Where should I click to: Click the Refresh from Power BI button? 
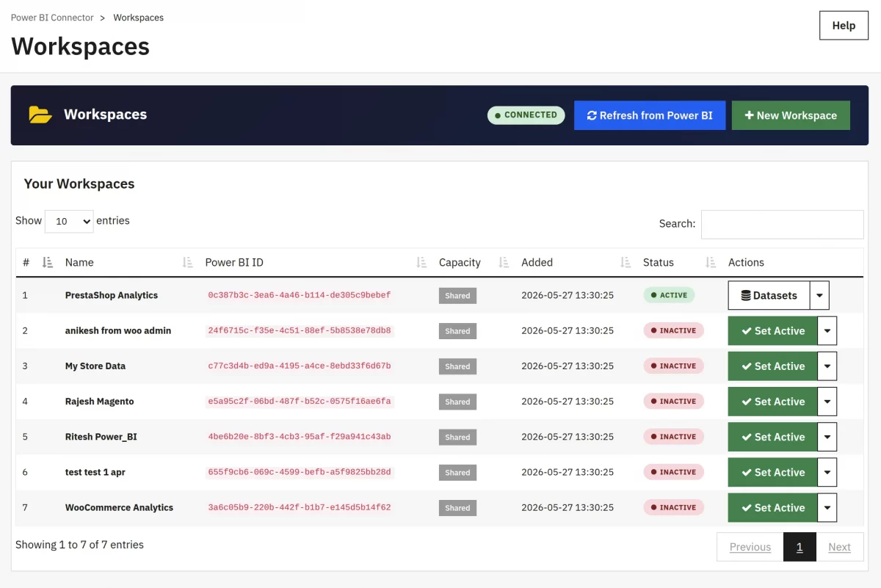650,115
